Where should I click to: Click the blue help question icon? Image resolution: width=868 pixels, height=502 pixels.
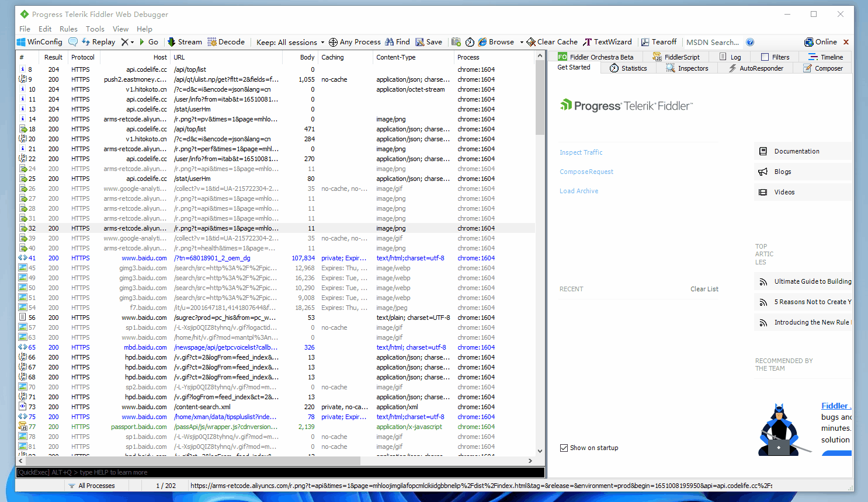coord(750,42)
